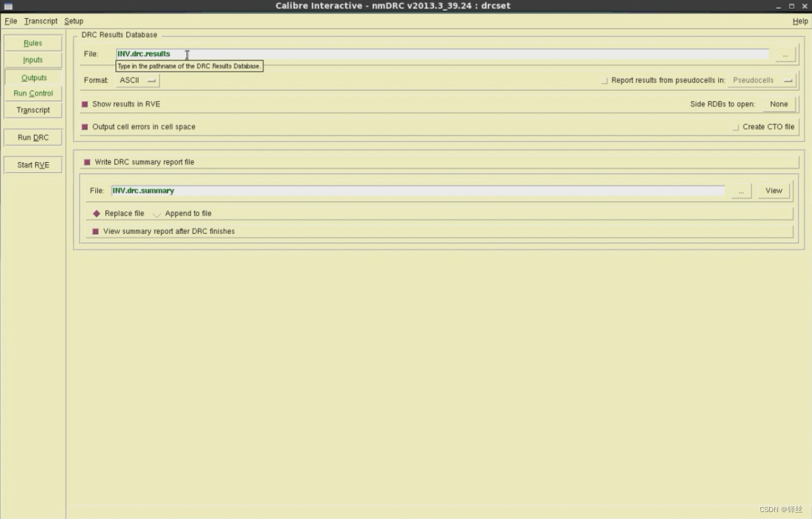Open the window menu icon in title bar
The width and height of the screenshot is (812, 519).
8,6
